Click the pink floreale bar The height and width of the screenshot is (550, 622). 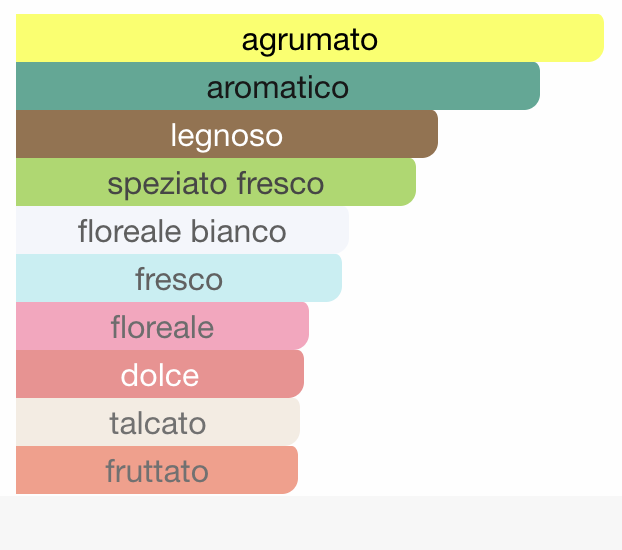pos(162,326)
